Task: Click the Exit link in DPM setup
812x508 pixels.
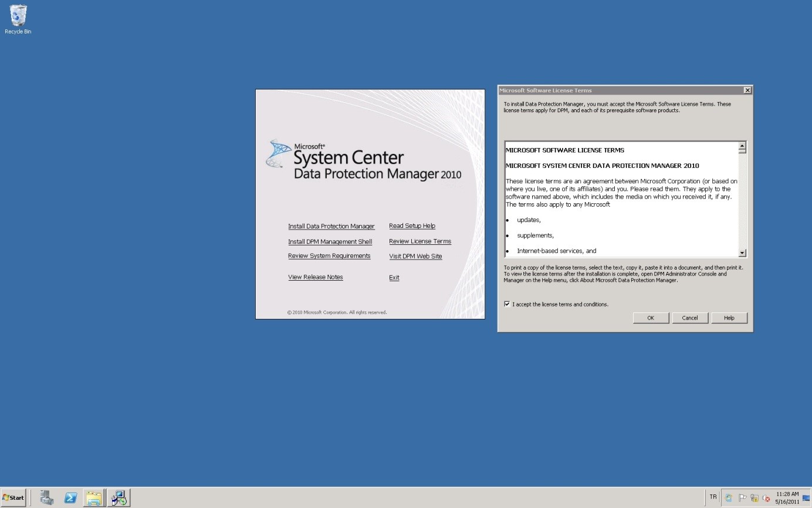Action: tap(394, 278)
